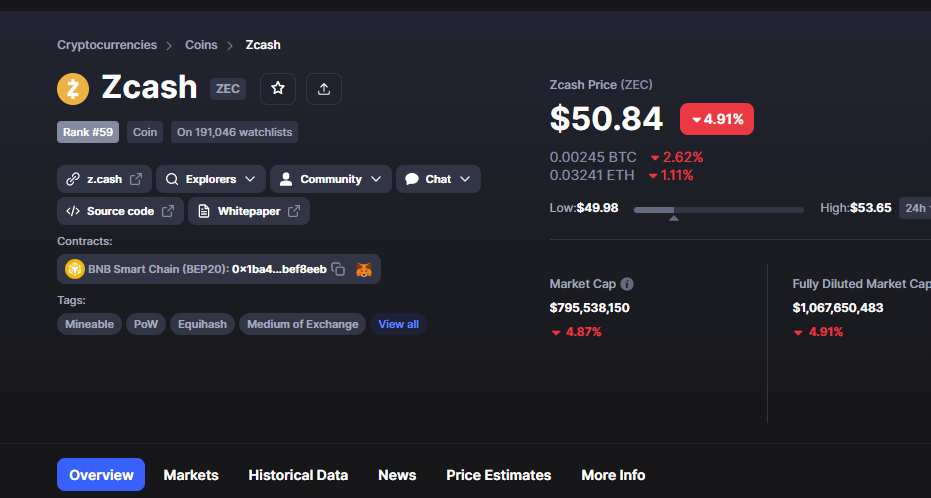Screen dimensions: 931x498
Task: Click contract address 0x1ba4...bef8eeb
Action: pyautogui.click(x=279, y=269)
